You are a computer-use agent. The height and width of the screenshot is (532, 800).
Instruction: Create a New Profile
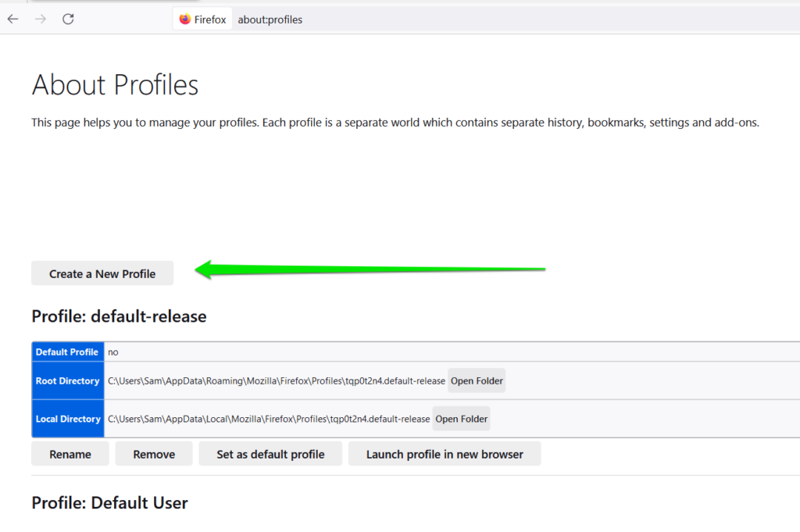click(102, 273)
